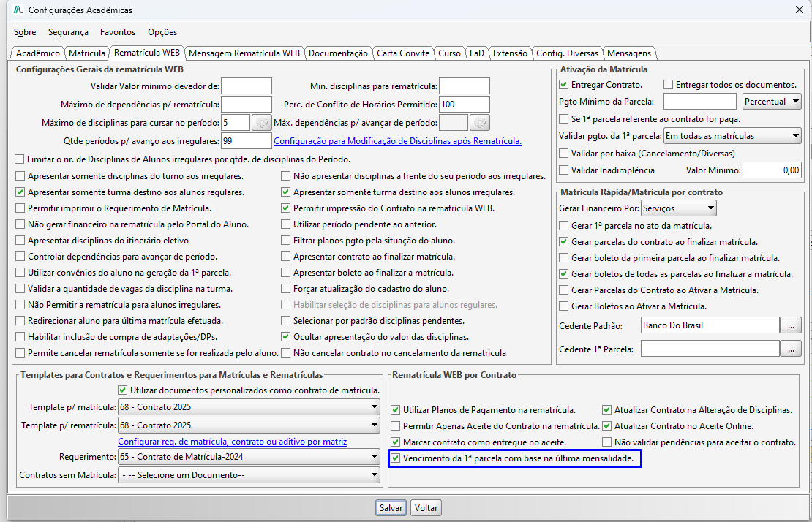Image resolution: width=812 pixels, height=522 pixels.
Task: Open Configurar req. de matrícula, contrato ou aditivo link
Action: [x=233, y=442]
